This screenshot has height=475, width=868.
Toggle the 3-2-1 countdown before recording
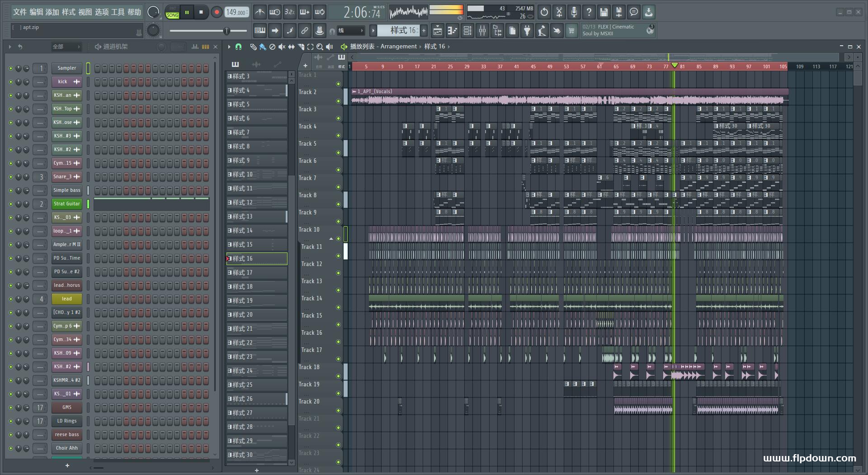point(290,12)
